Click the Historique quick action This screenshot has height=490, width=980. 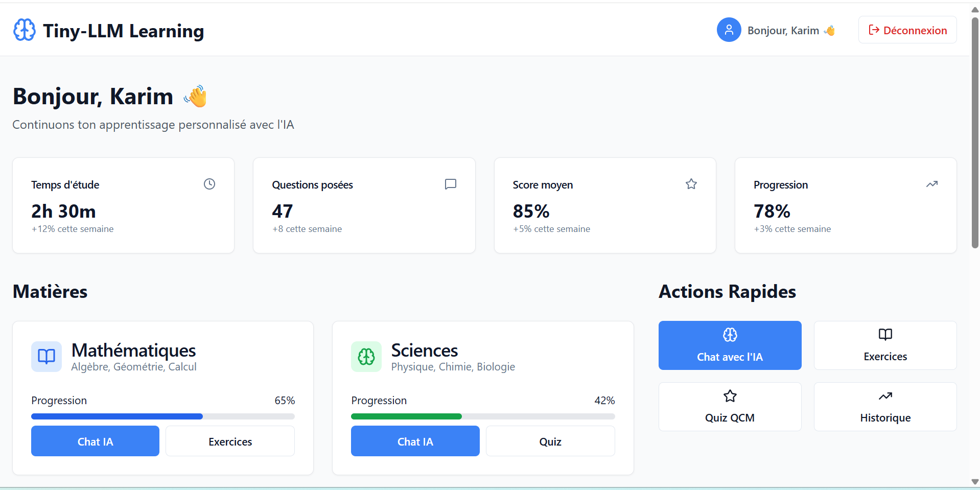click(885, 407)
